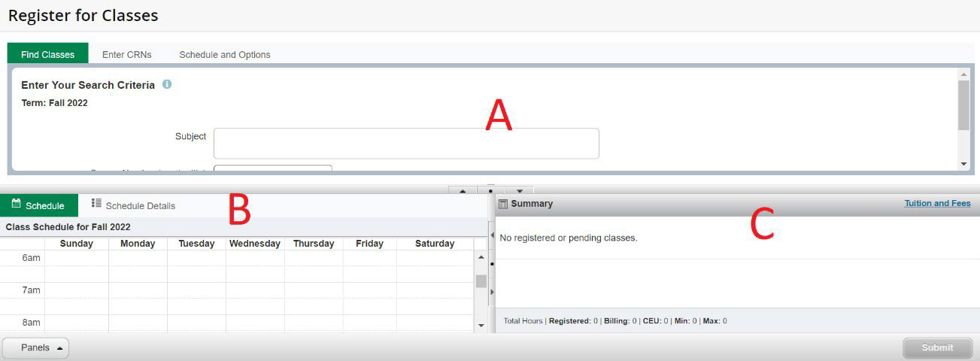Click the 'No registered or pending classes.' message
Image resolution: width=980 pixels, height=361 pixels.
pos(569,238)
